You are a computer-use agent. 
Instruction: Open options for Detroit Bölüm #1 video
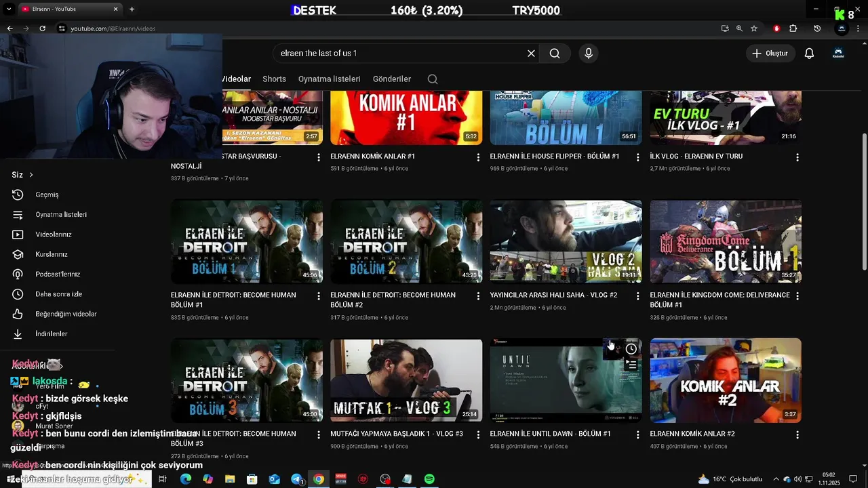pos(319,296)
